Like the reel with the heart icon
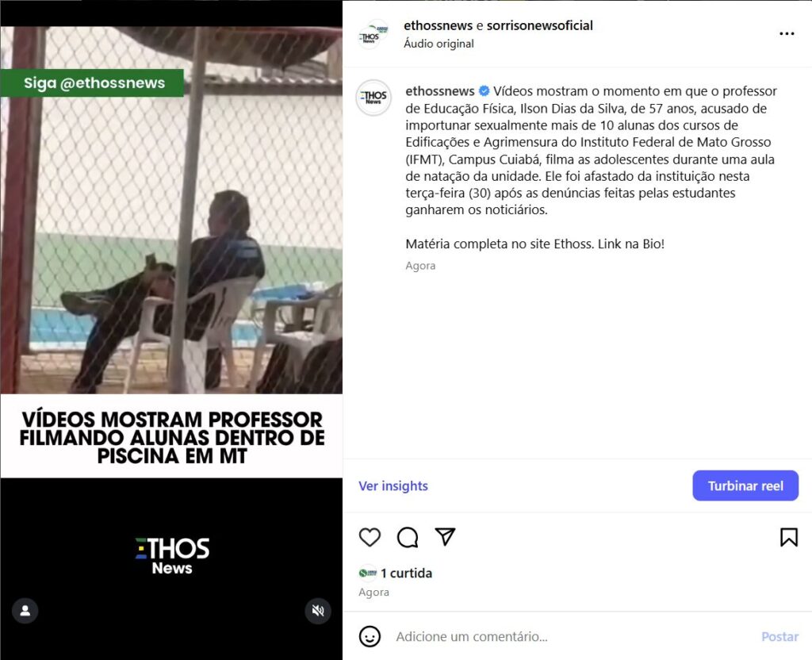This screenshot has width=812, height=660. (x=370, y=537)
